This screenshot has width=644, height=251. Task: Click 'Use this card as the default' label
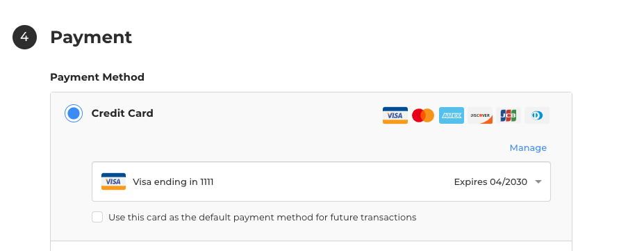(x=262, y=218)
